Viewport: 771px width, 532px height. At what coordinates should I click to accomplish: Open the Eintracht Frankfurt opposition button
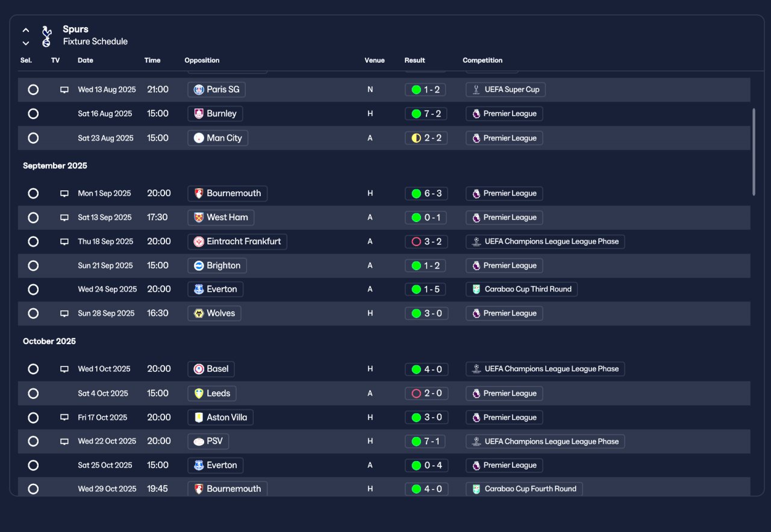(237, 241)
